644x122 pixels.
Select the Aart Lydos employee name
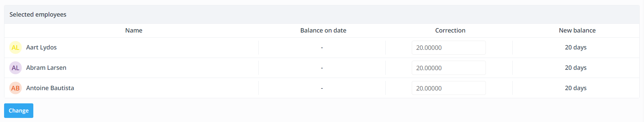[41, 47]
